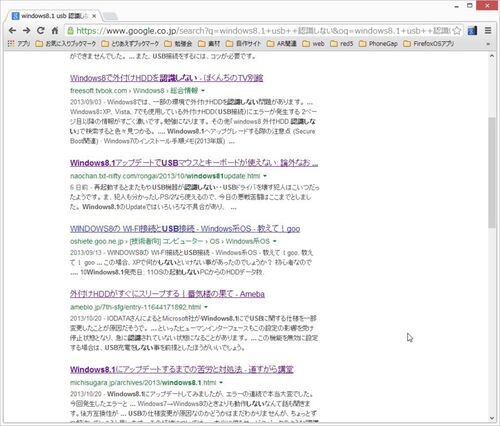The height and width of the screenshot is (426, 500).
Task: Open the FirefoxOS bookmarks folder
Action: click(x=428, y=44)
